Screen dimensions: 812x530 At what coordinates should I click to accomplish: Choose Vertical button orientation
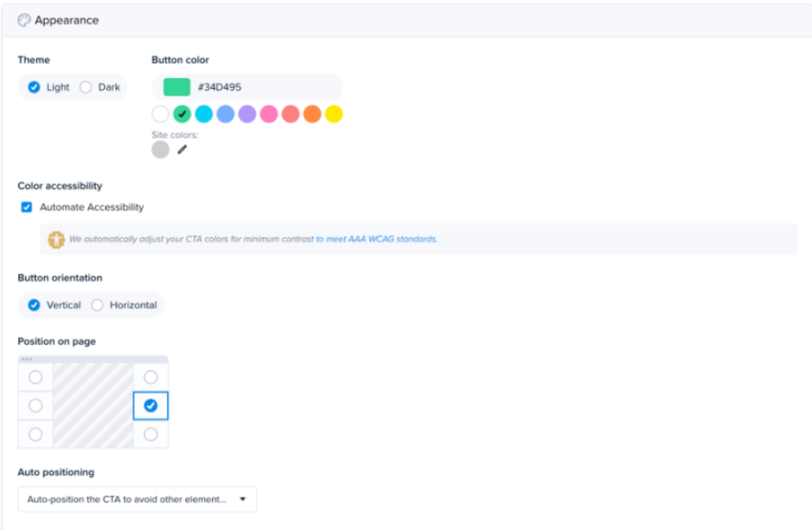click(x=34, y=305)
